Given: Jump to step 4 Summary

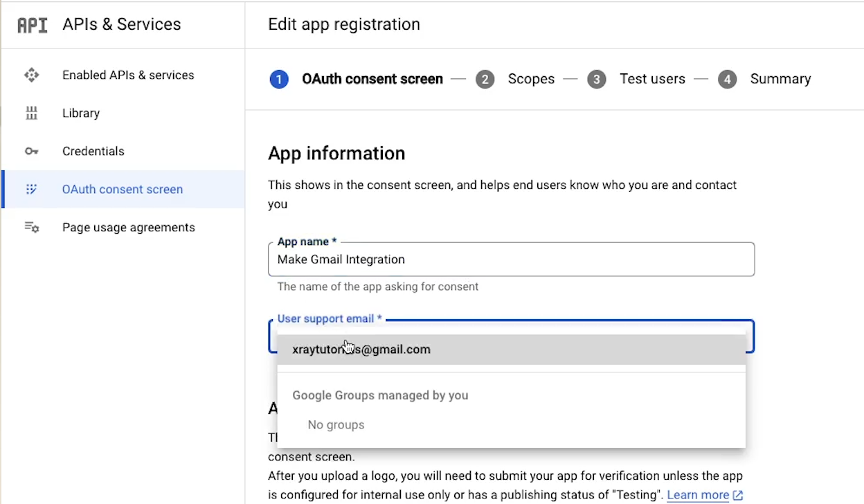Looking at the screenshot, I should [764, 79].
